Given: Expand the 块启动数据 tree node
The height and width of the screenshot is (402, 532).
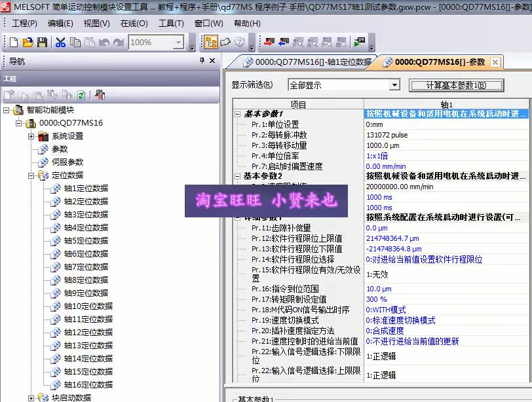Looking at the screenshot, I should (x=31, y=398).
